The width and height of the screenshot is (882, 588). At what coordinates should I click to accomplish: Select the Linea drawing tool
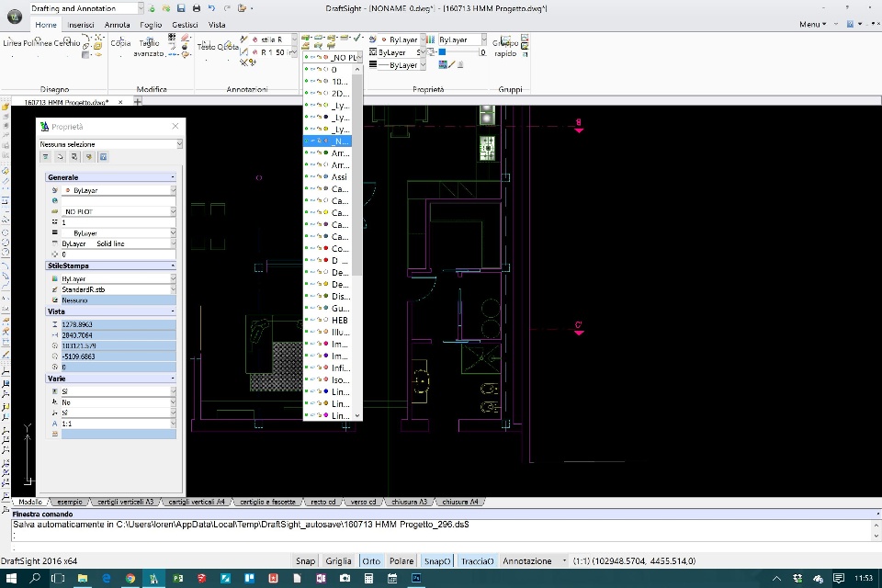point(13,43)
